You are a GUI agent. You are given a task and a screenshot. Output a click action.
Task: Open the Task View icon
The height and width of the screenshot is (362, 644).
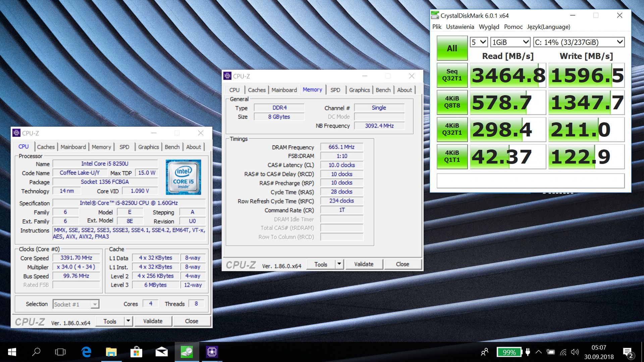(60, 352)
